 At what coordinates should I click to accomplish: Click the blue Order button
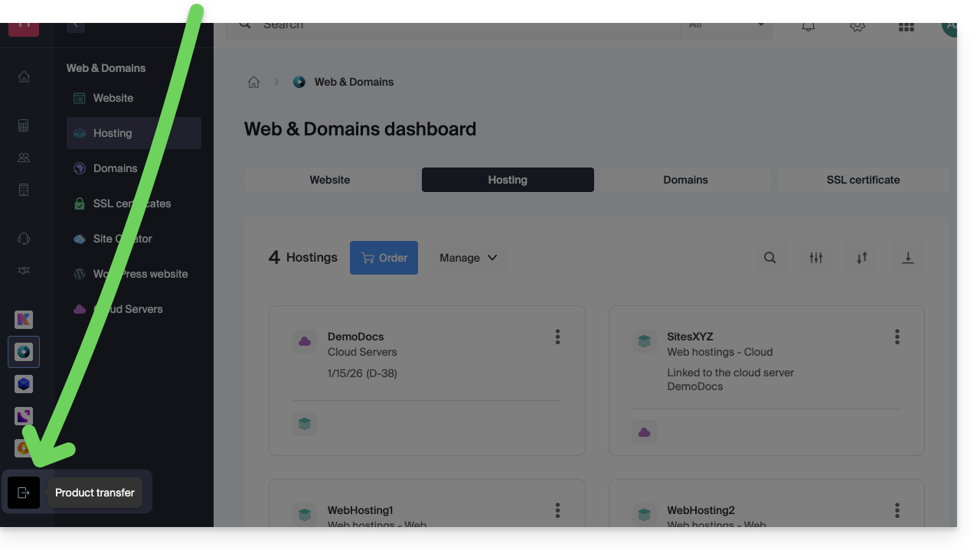[x=384, y=258]
